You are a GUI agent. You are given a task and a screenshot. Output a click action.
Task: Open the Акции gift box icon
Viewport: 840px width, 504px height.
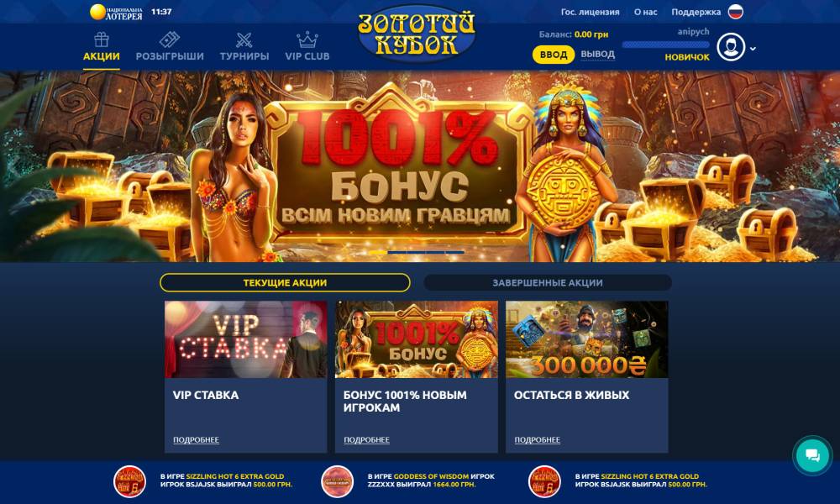coord(102,39)
